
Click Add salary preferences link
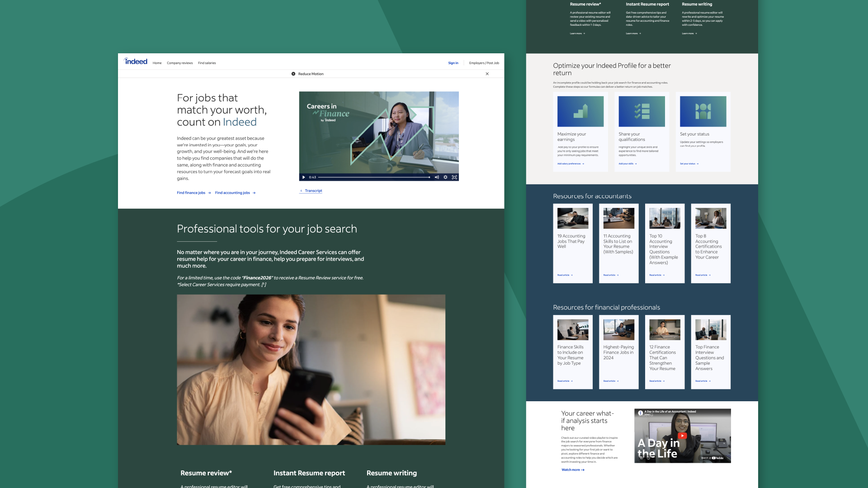point(571,164)
